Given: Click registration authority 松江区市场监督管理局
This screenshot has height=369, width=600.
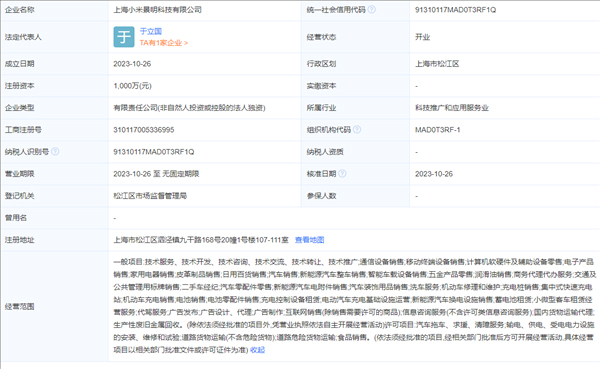Looking at the screenshot, I should pyautogui.click(x=150, y=196).
